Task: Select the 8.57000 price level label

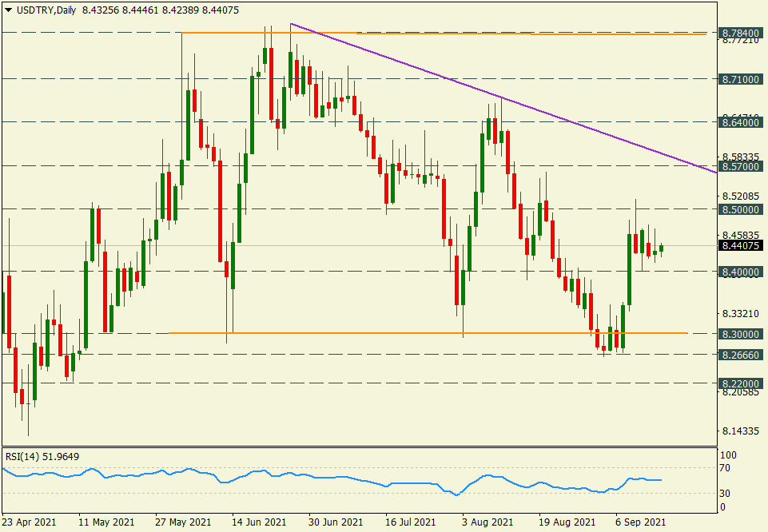Action: [741, 166]
